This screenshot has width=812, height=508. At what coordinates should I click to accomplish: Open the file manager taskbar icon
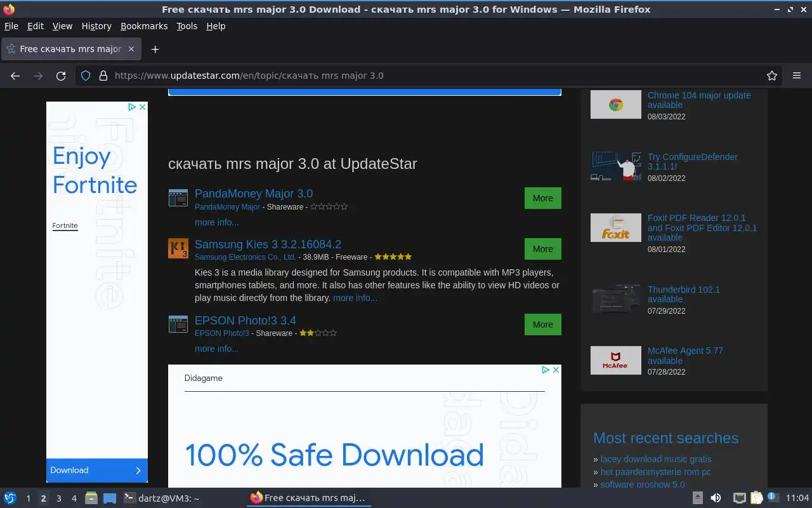(91, 498)
